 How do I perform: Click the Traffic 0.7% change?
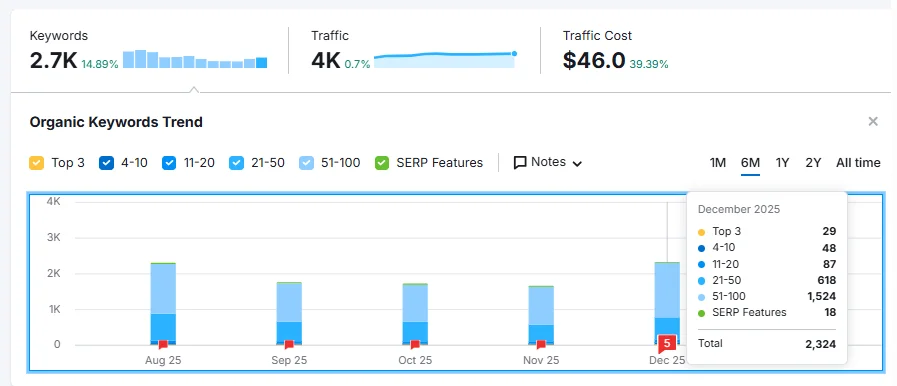[x=358, y=64]
